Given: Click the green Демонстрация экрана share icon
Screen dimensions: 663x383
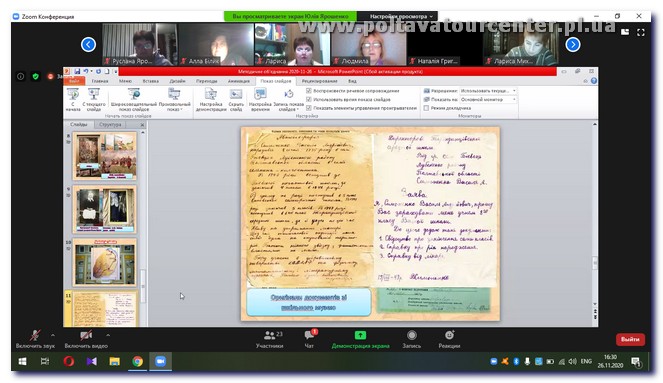Looking at the screenshot, I should coord(360,335).
